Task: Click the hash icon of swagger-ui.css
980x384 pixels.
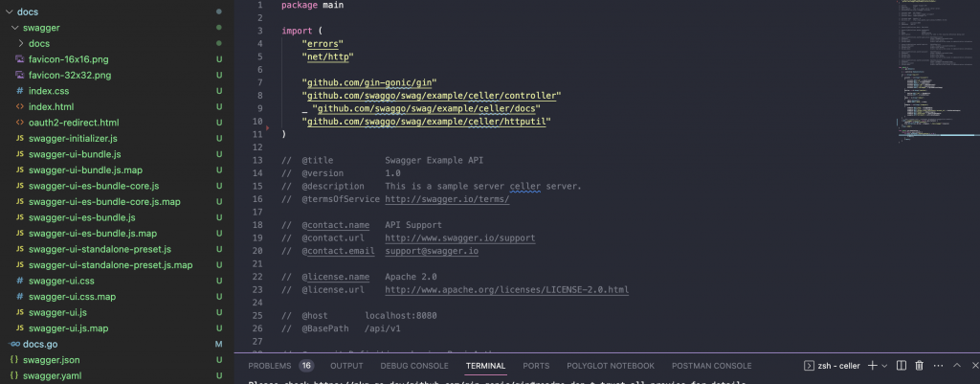Action: 20,281
